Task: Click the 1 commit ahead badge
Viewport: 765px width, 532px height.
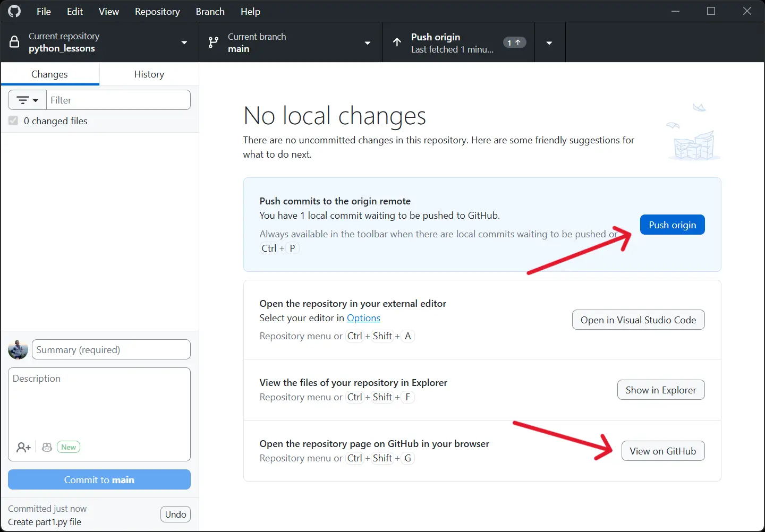Action: (x=514, y=42)
